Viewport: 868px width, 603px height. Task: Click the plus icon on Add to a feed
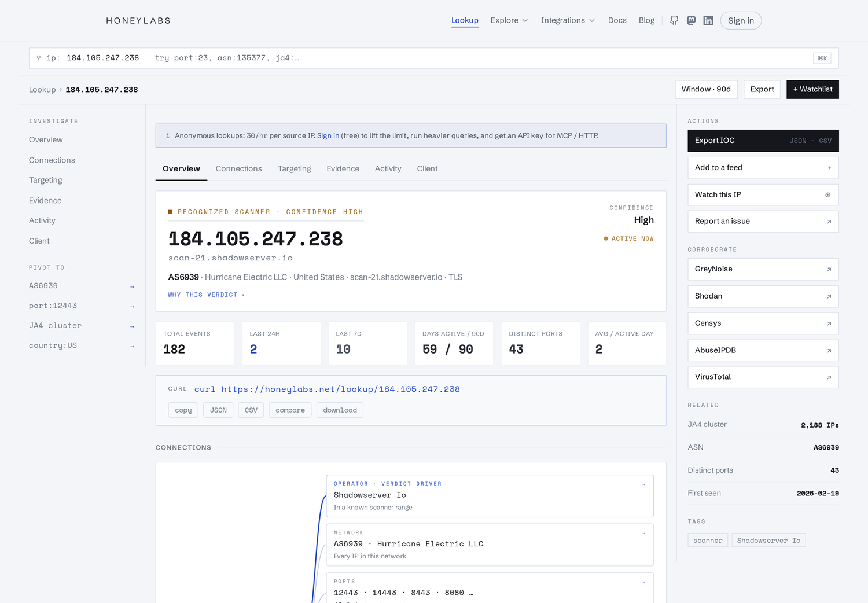point(829,168)
